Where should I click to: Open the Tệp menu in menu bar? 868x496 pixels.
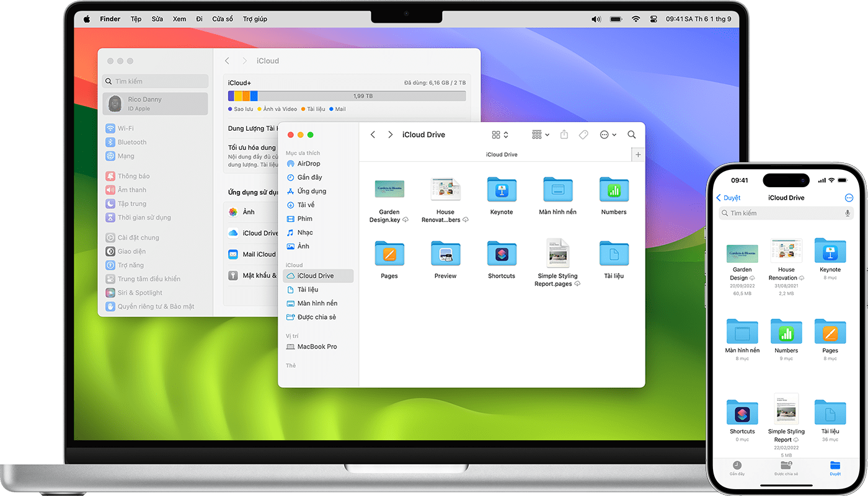pyautogui.click(x=136, y=19)
